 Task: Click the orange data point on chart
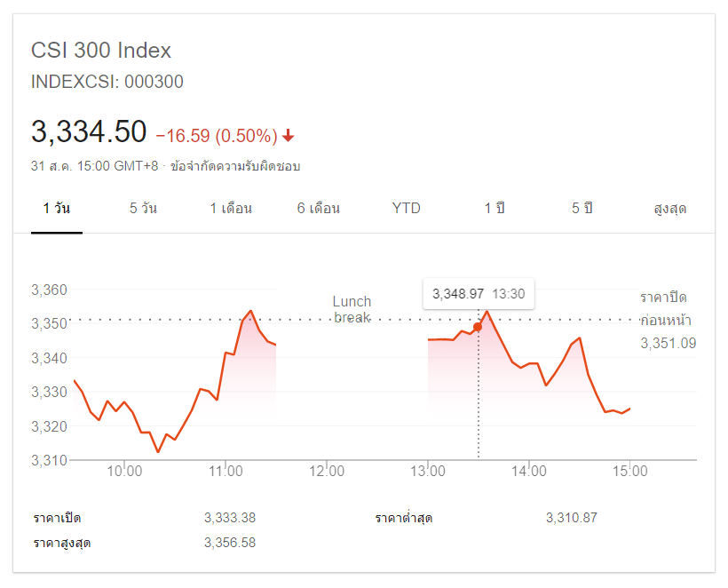[x=478, y=327]
